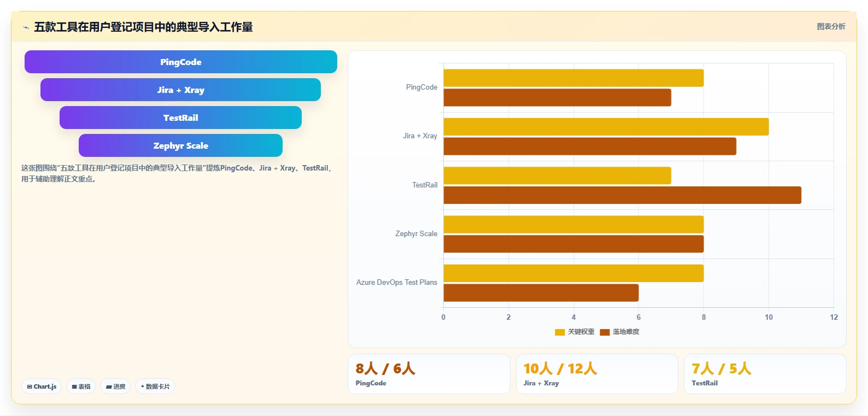
Task: Click the Azure DevOps Test Plans axis label
Action: (x=397, y=283)
